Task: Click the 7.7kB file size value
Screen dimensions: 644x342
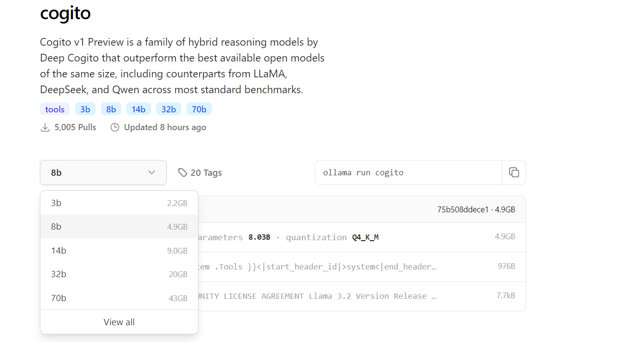Action: click(506, 295)
